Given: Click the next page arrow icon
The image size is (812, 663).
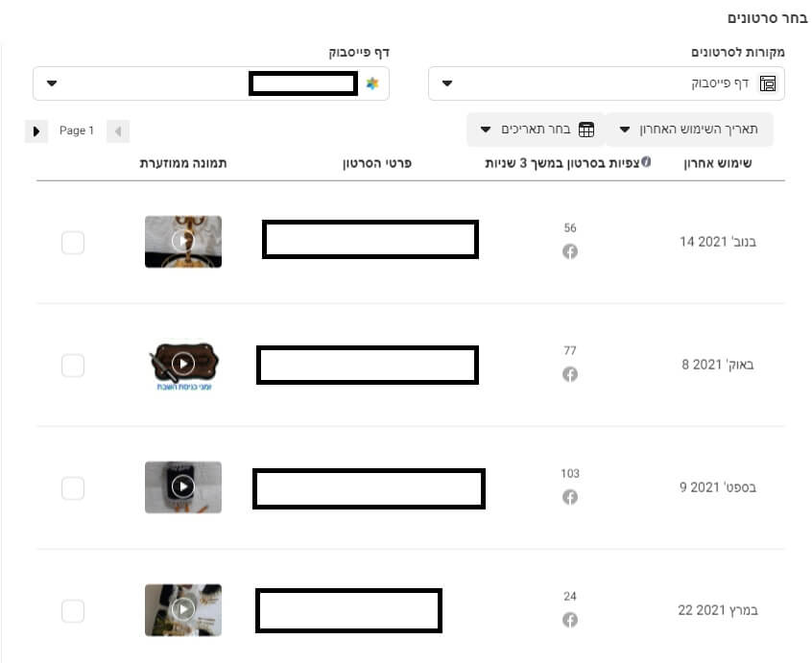Looking at the screenshot, I should (x=36, y=131).
